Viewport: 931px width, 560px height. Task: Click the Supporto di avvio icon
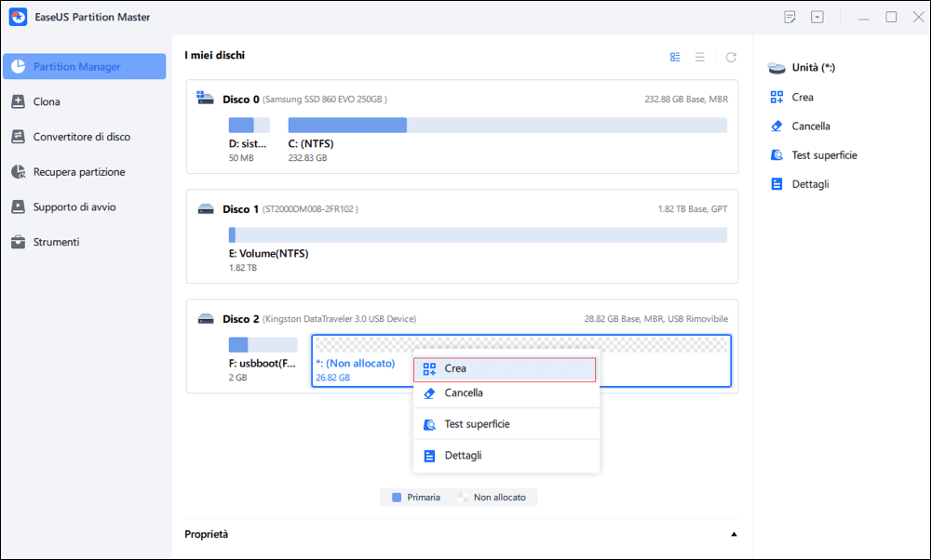(19, 207)
